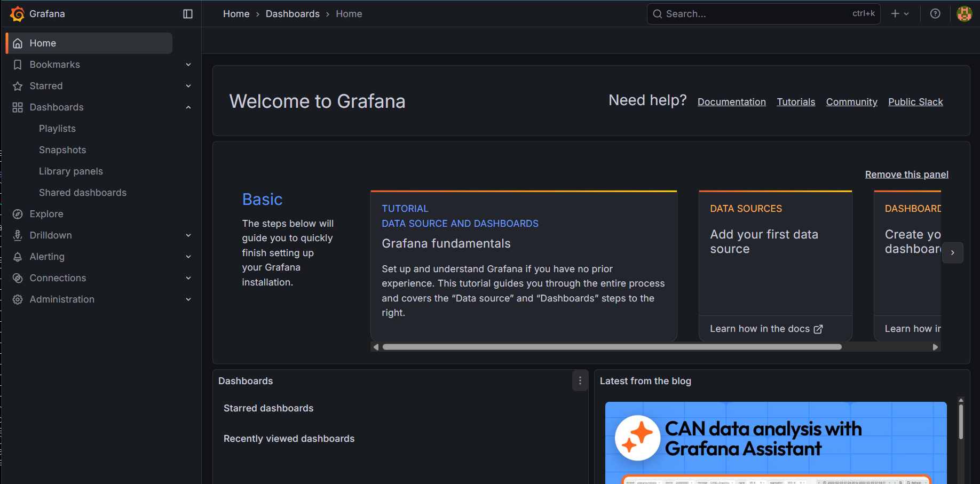Open the user profile avatar
Screen dimensions: 980x484
pos(965,14)
